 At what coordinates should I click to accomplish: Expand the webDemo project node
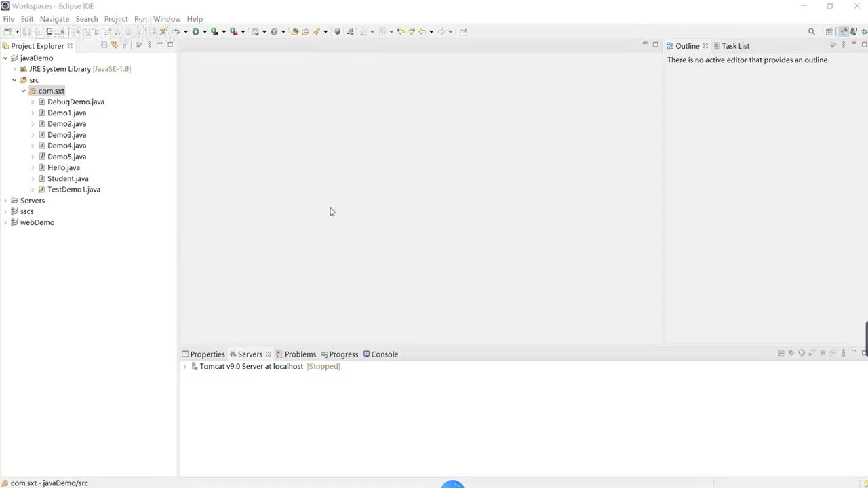point(5,222)
